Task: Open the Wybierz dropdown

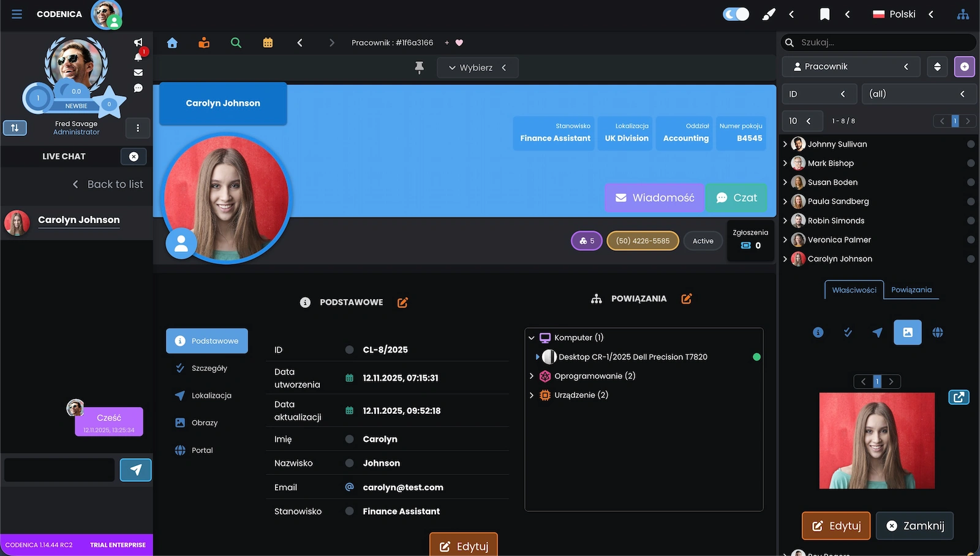Action: tap(477, 67)
